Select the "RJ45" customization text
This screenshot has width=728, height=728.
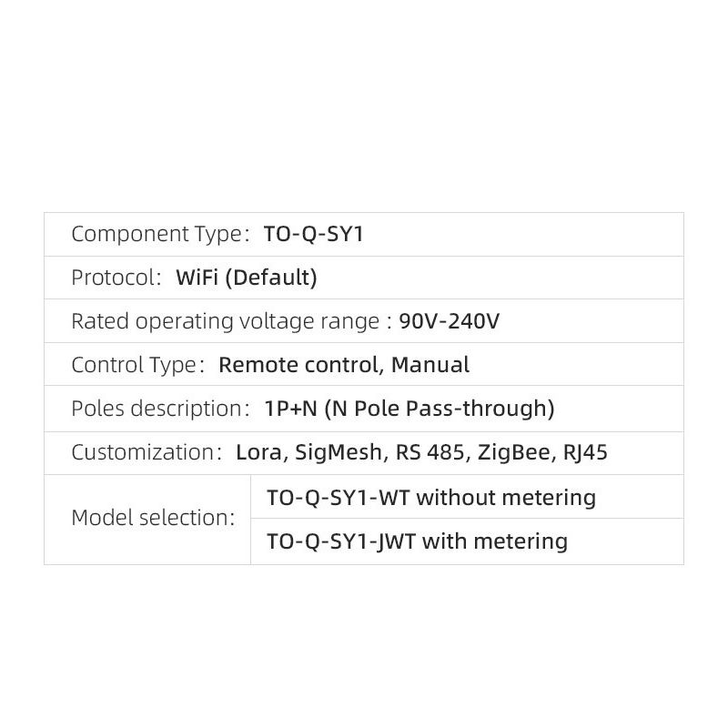point(584,452)
